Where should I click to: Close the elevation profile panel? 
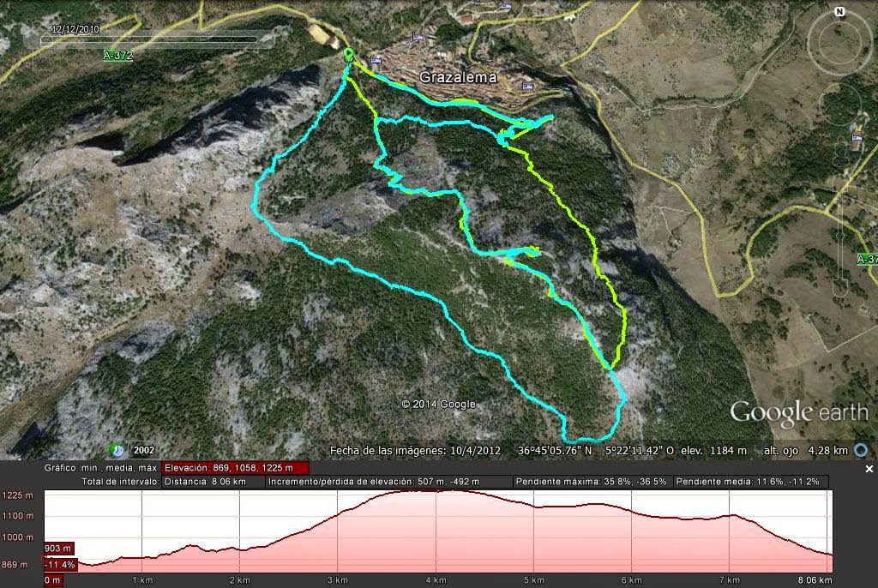coord(869,469)
